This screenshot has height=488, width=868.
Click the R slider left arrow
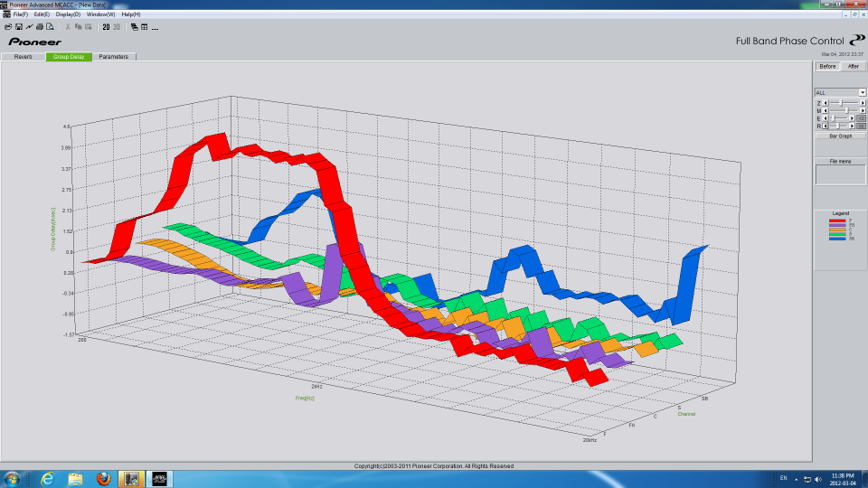tap(826, 127)
